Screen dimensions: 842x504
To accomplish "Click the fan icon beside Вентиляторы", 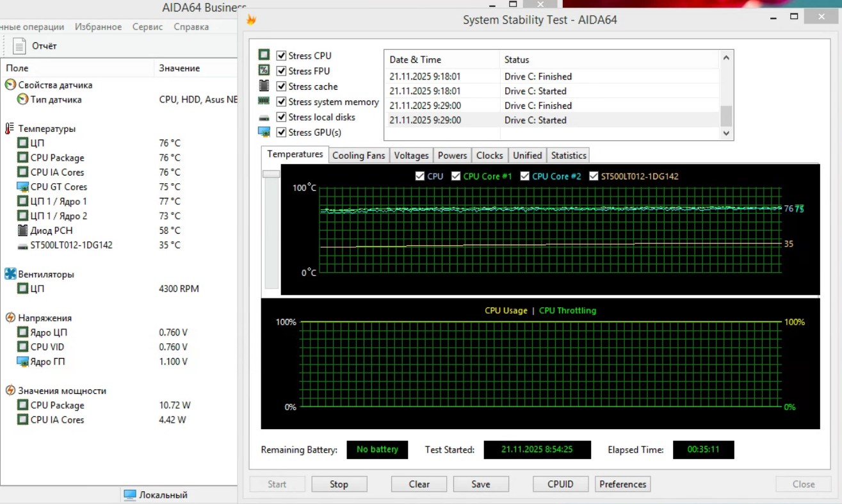I will click(x=10, y=274).
